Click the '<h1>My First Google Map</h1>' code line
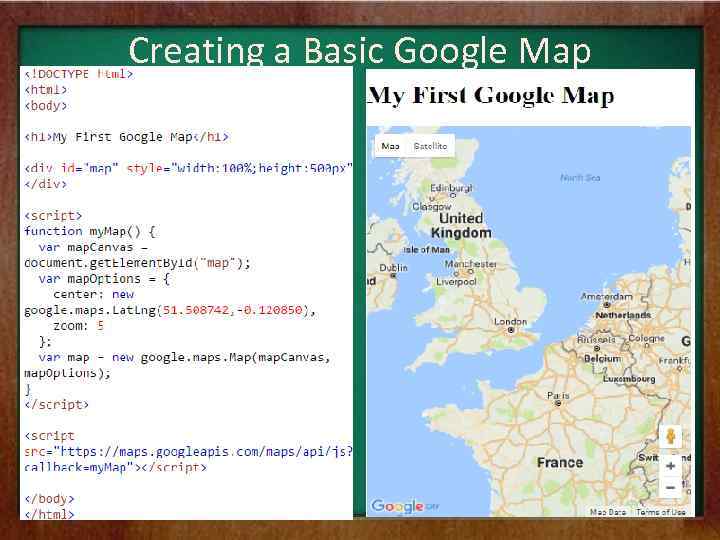 [x=126, y=137]
